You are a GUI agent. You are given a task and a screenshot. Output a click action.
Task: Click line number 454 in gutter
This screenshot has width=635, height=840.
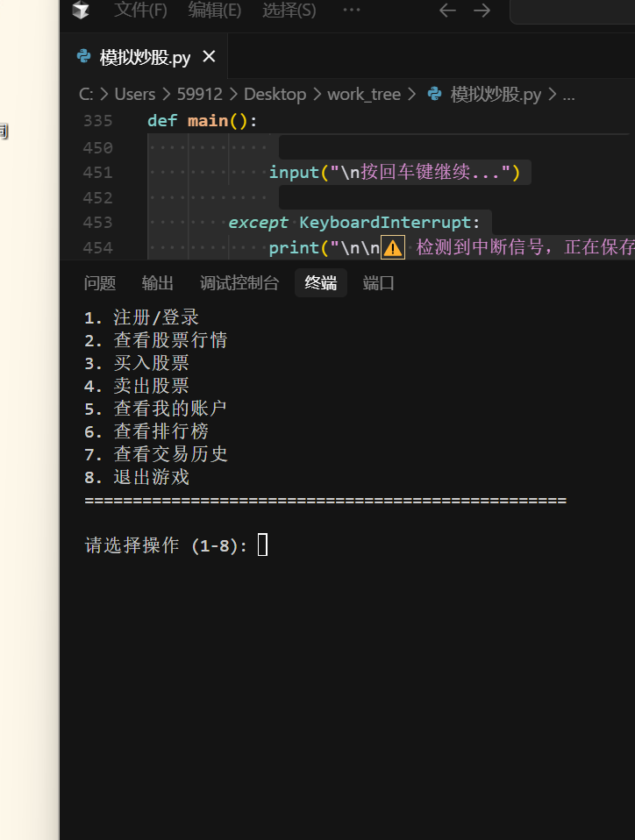[x=97, y=247]
